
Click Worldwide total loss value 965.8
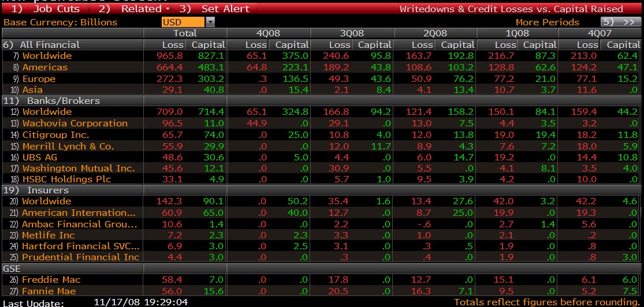170,56
